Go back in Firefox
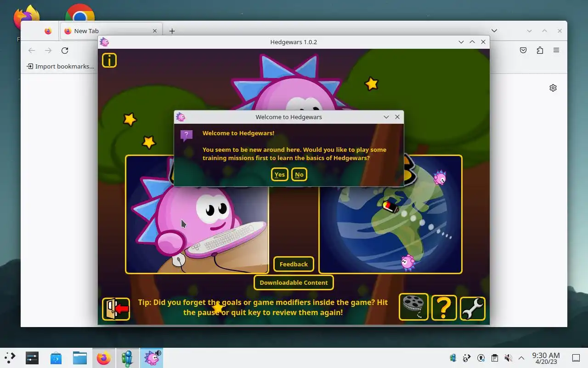Viewport: 588px width, 368px height. (31, 50)
